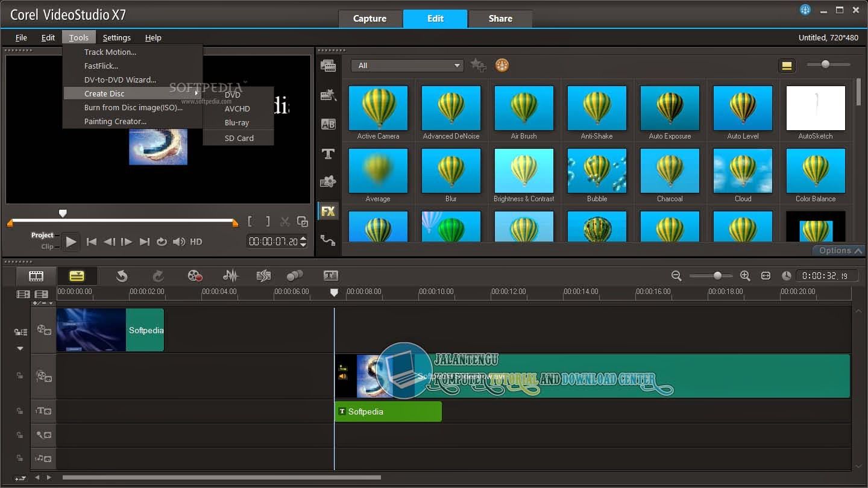Screen dimensions: 868x488
Task: Open the Sound Mixer waveform icon
Action: click(x=230, y=276)
